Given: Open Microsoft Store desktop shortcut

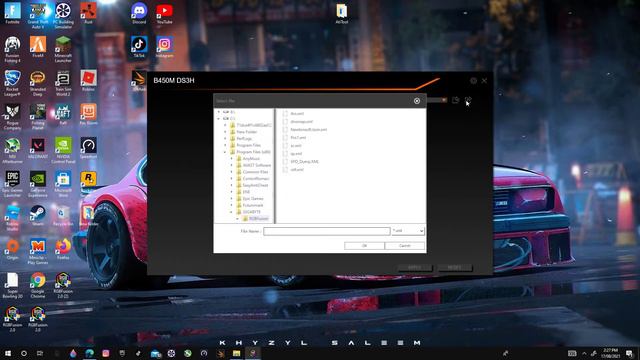Looking at the screenshot, I should [63, 184].
